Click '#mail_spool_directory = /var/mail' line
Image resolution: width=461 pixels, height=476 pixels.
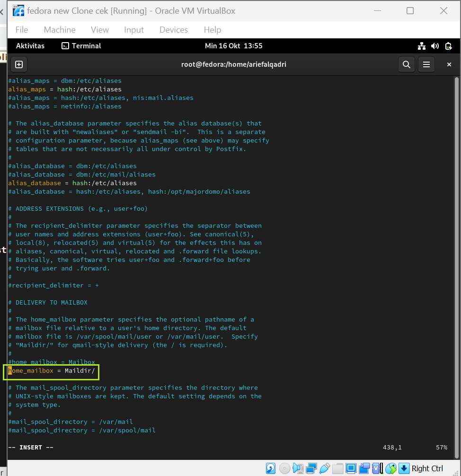71,422
